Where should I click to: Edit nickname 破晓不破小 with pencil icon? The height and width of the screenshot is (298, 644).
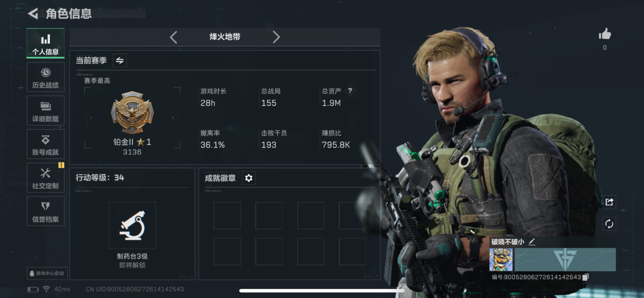click(x=532, y=242)
